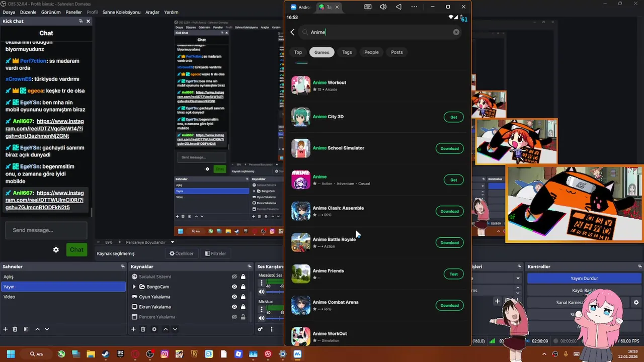This screenshot has height=362, width=644.
Task: Mute the Mic/Aux channel
Action: (261, 318)
